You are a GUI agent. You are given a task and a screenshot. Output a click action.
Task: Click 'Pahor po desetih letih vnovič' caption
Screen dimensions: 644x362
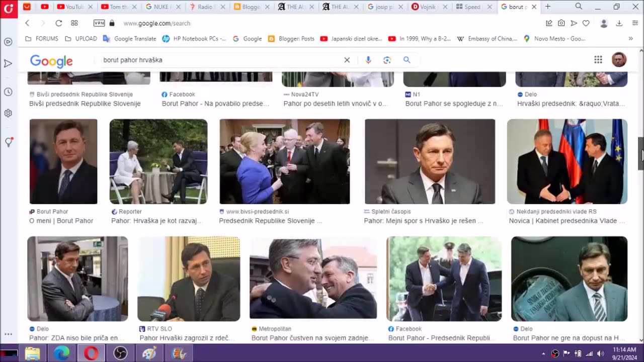335,104
